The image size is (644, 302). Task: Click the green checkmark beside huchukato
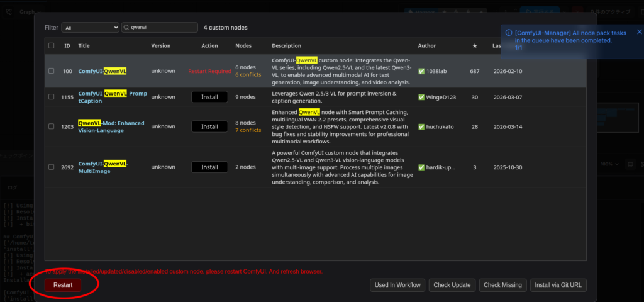[x=421, y=126]
